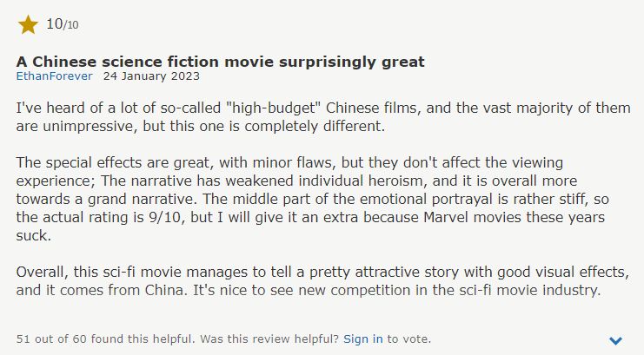Expand the review with the blue chevron
The image size is (644, 355).
(x=615, y=340)
